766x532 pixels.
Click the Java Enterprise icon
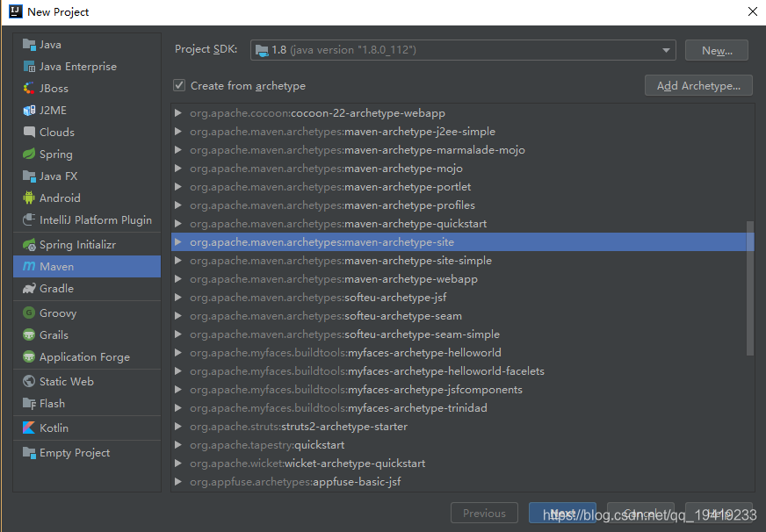point(29,67)
